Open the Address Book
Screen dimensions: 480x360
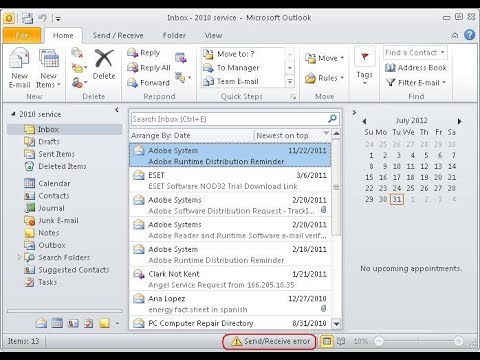click(416, 68)
